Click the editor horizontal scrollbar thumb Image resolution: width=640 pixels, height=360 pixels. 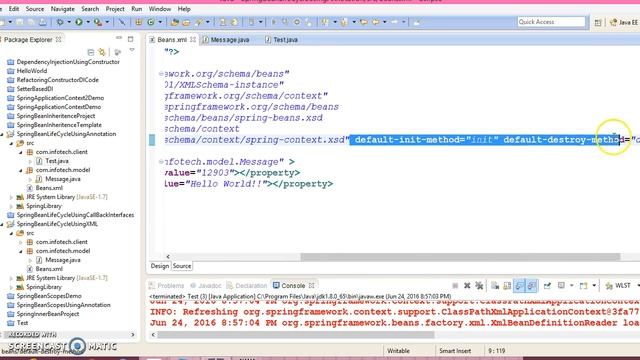pos(460,257)
